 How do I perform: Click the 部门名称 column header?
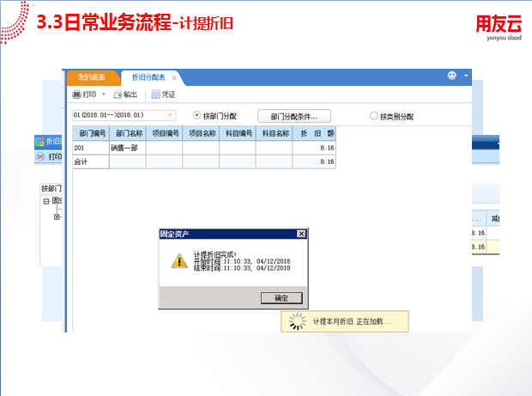128,133
